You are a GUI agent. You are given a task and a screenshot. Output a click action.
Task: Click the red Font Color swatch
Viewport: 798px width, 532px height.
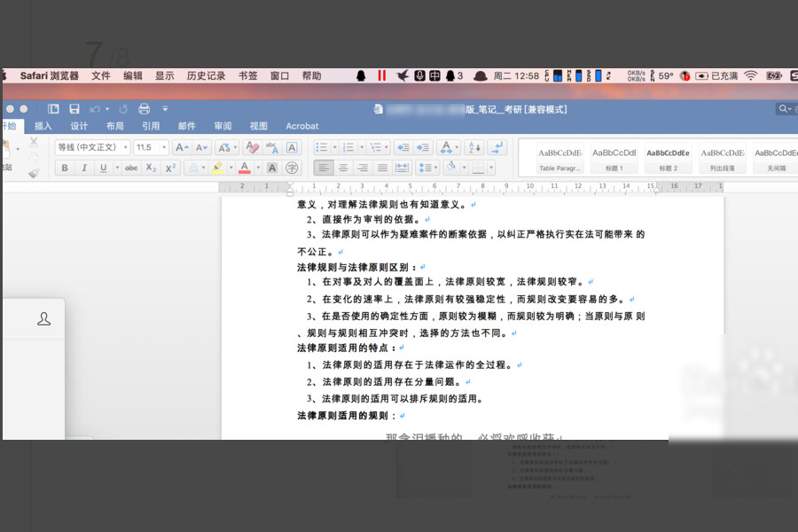tap(245, 168)
